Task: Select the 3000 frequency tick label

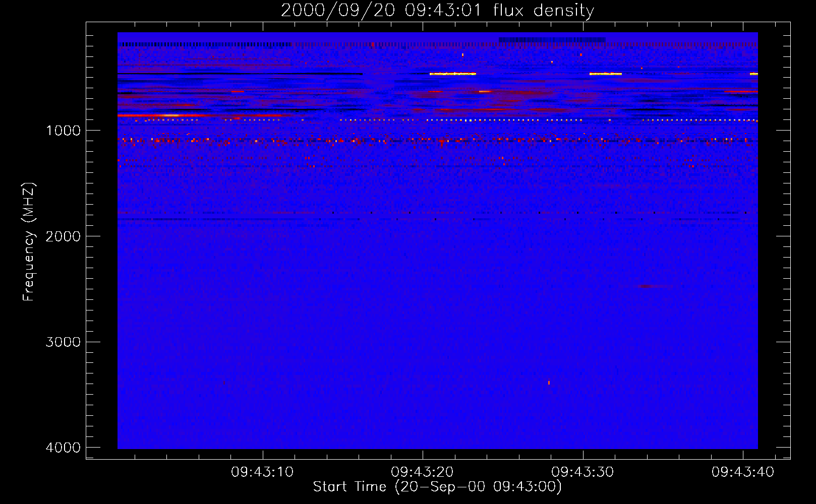Action: point(63,342)
